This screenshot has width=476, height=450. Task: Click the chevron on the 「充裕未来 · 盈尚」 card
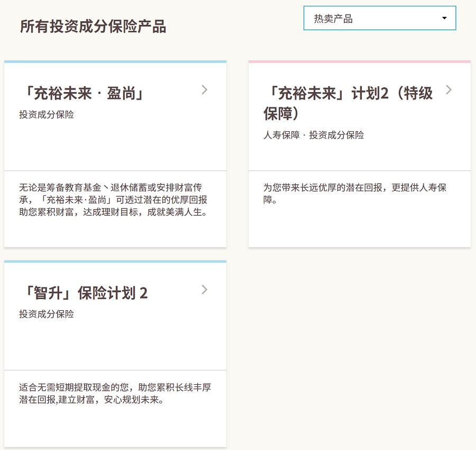(205, 90)
